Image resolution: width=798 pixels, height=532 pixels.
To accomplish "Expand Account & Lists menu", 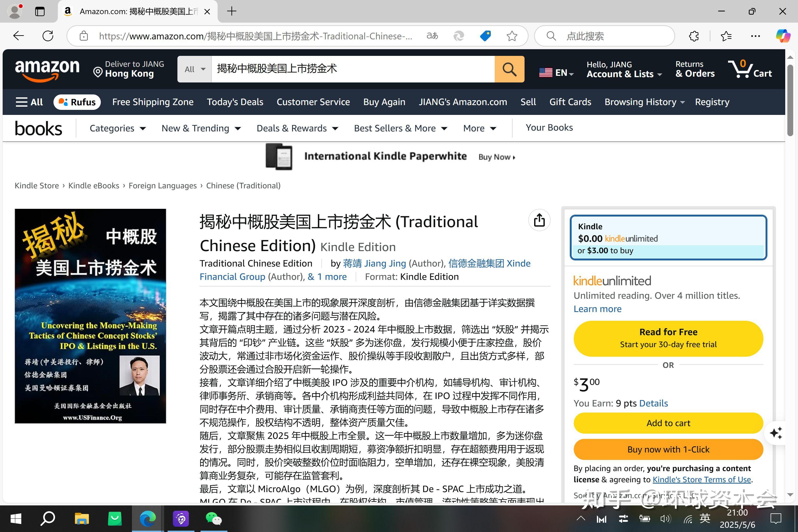I will [624, 69].
